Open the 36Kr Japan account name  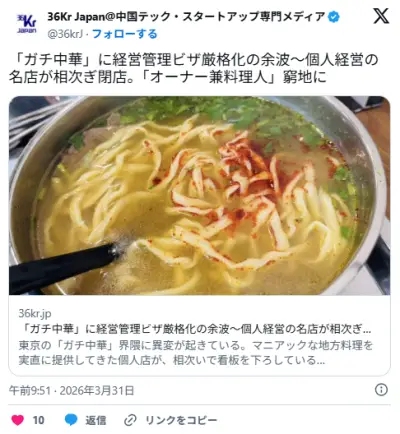186,17
